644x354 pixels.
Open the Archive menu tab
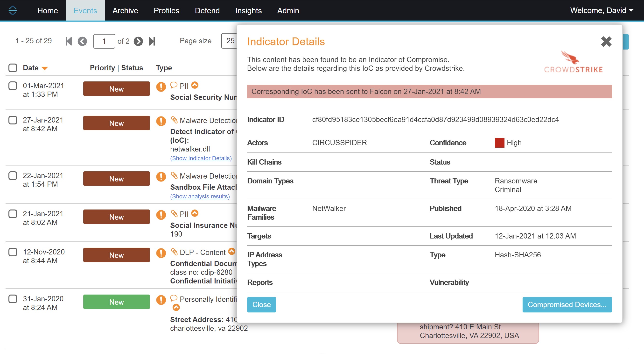pyautogui.click(x=125, y=10)
